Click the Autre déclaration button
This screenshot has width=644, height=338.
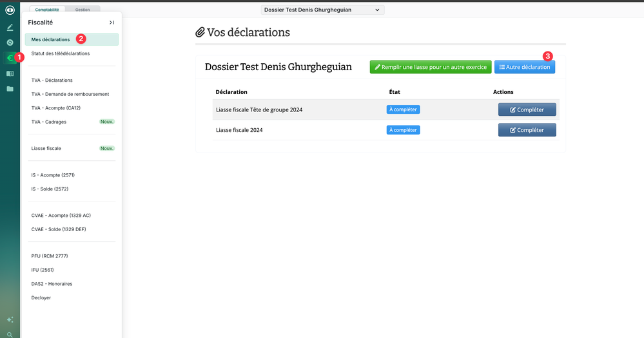coord(524,67)
